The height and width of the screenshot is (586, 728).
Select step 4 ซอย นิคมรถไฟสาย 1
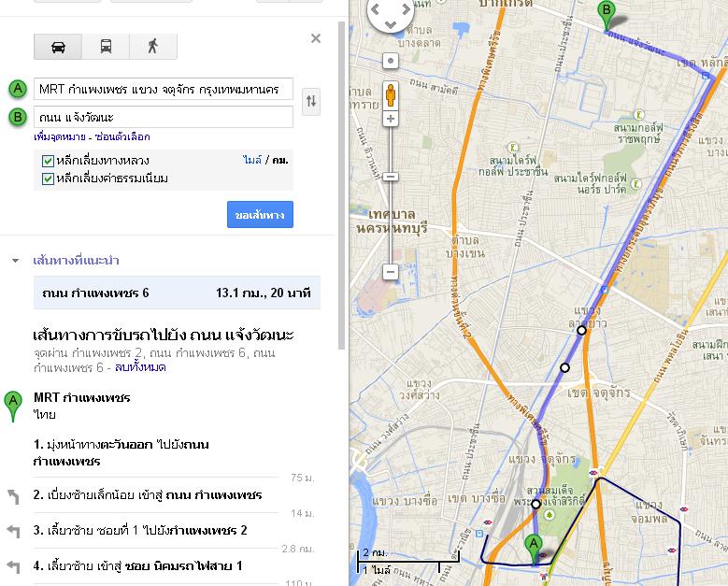coord(155,566)
